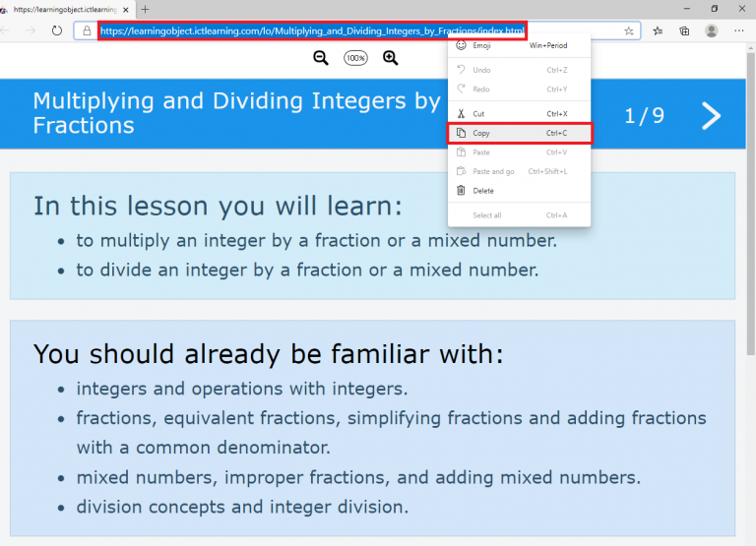
Task: Reset zoom with the 100% button
Action: [x=355, y=59]
